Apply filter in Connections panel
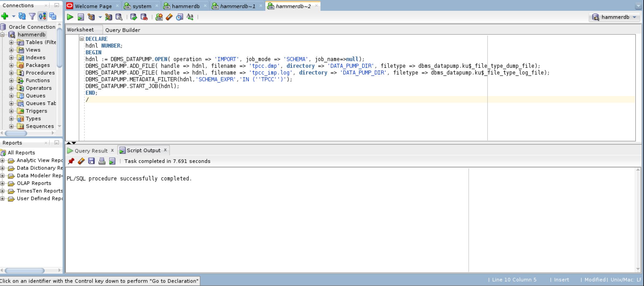This screenshot has width=644, height=286. click(32, 16)
